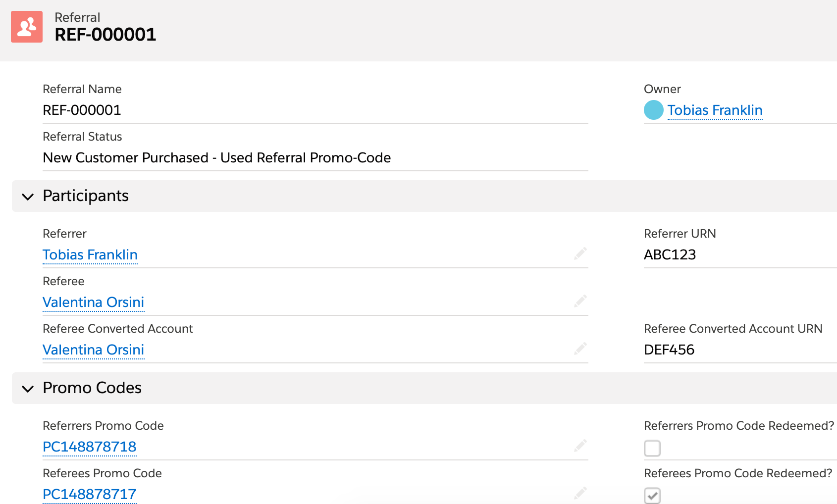Edit the Referrer field pencil icon

tap(580, 253)
